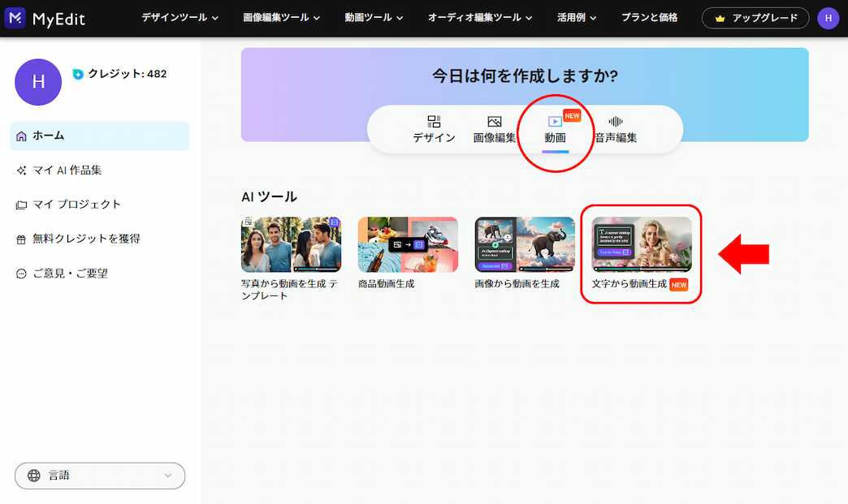The image size is (848, 504).
Task: Open マイ AI 作品集
Action: (x=67, y=170)
